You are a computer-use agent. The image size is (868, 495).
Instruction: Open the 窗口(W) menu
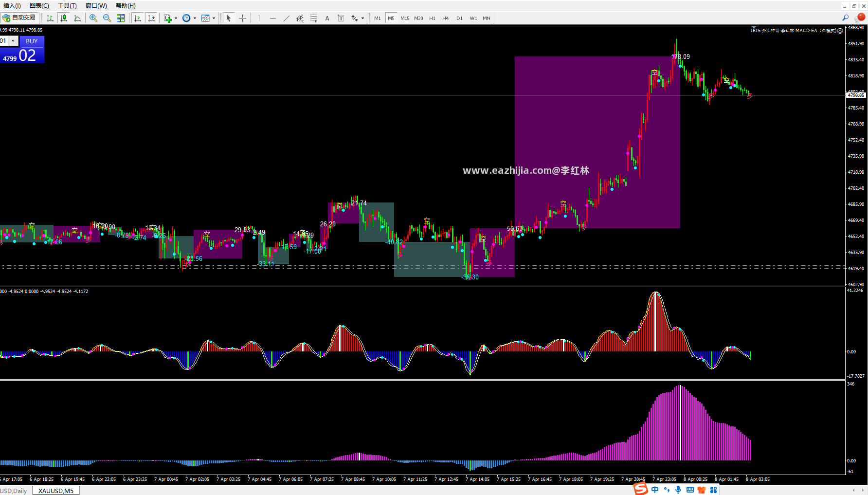point(96,6)
